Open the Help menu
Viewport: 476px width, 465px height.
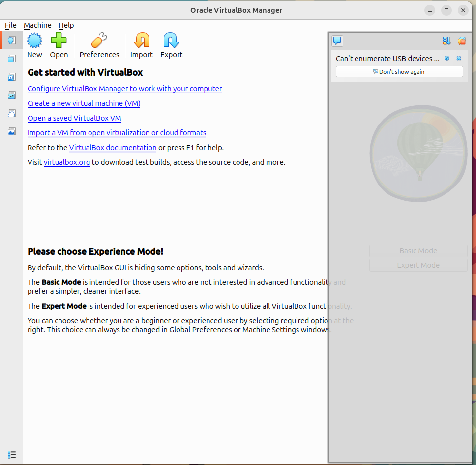[66, 25]
